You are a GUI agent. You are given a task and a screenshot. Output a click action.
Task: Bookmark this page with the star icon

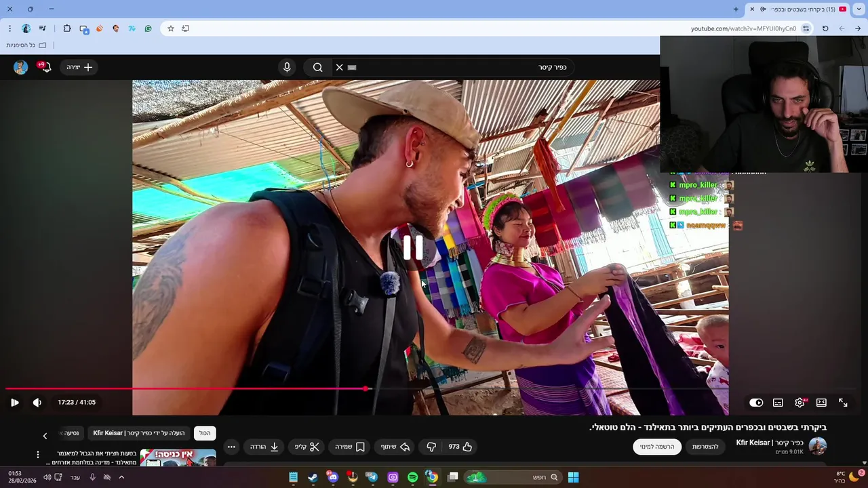click(171, 28)
